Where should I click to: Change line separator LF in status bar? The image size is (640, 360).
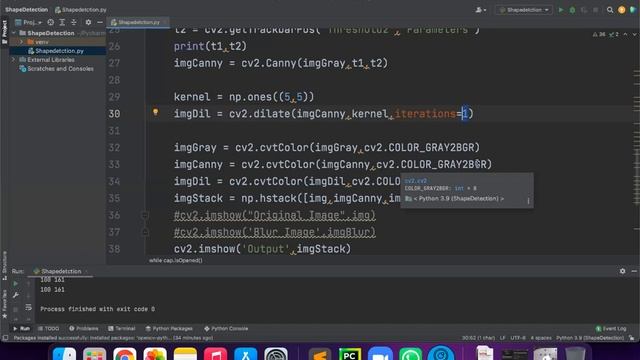502,338
